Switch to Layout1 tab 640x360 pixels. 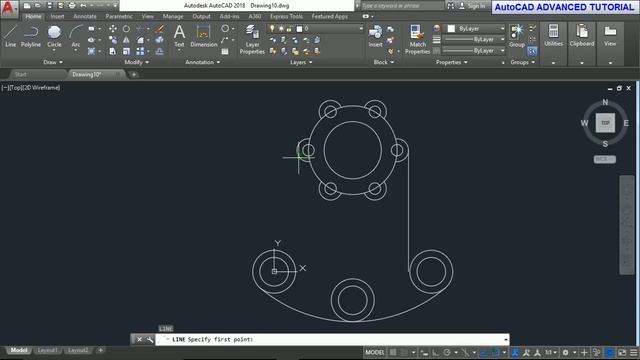pyautogui.click(x=47, y=350)
